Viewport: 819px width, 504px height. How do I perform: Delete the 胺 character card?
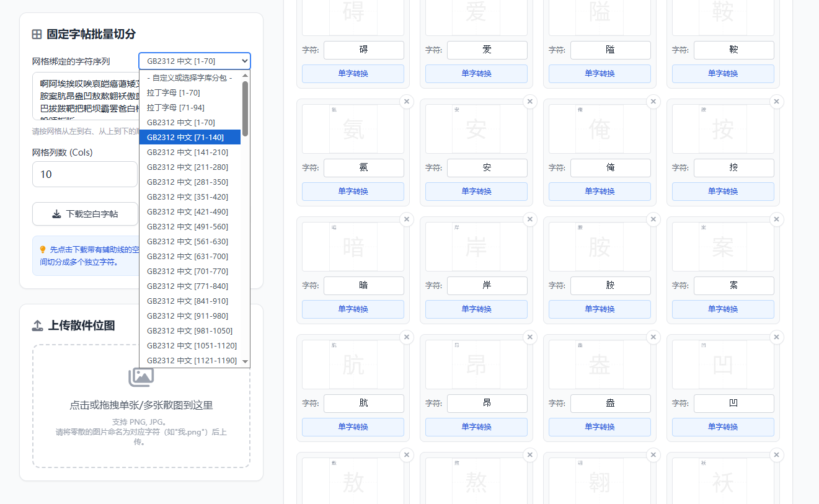tap(653, 219)
